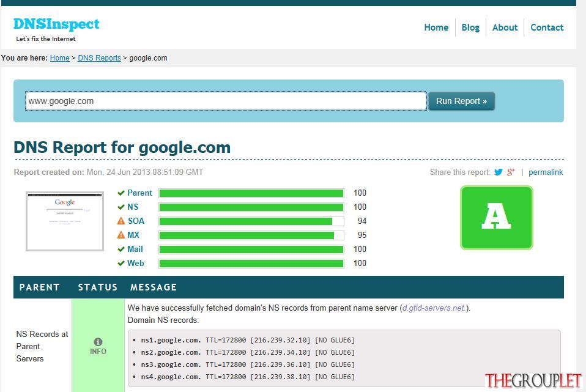
Task: Jump to the Mail report section
Action: coord(135,250)
